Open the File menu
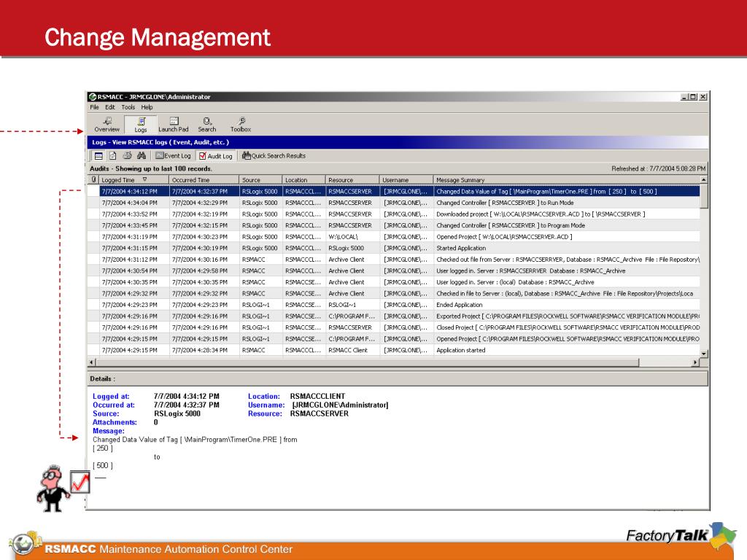Viewport: 747px width, 560px height. (x=94, y=107)
